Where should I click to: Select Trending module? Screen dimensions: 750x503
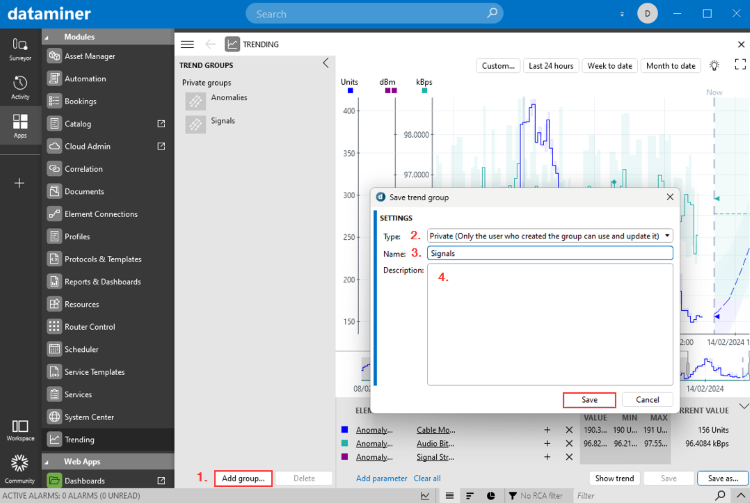click(x=108, y=439)
